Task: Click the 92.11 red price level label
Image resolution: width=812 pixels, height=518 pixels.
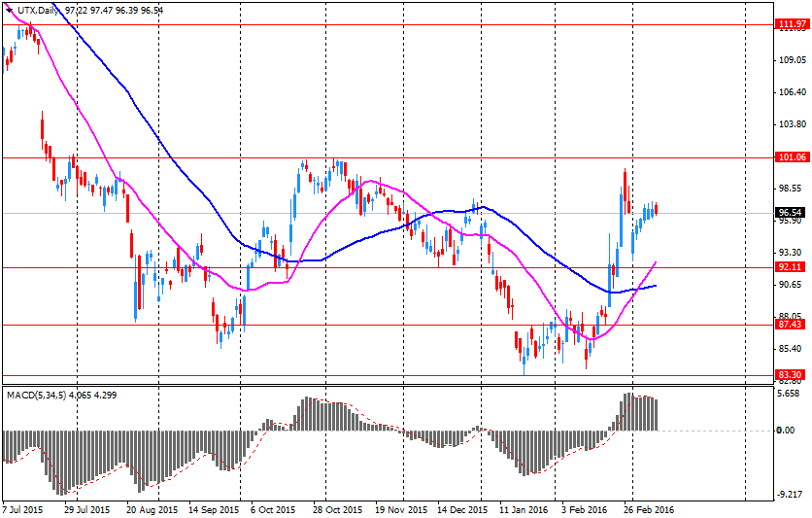Action: point(791,267)
